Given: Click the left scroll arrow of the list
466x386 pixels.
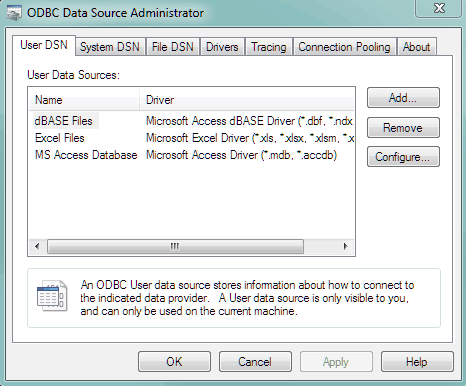Looking at the screenshot, I should [x=37, y=247].
